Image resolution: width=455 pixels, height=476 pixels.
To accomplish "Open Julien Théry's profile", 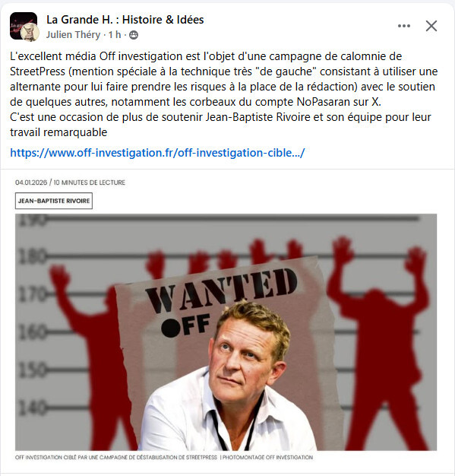I will pos(73,35).
